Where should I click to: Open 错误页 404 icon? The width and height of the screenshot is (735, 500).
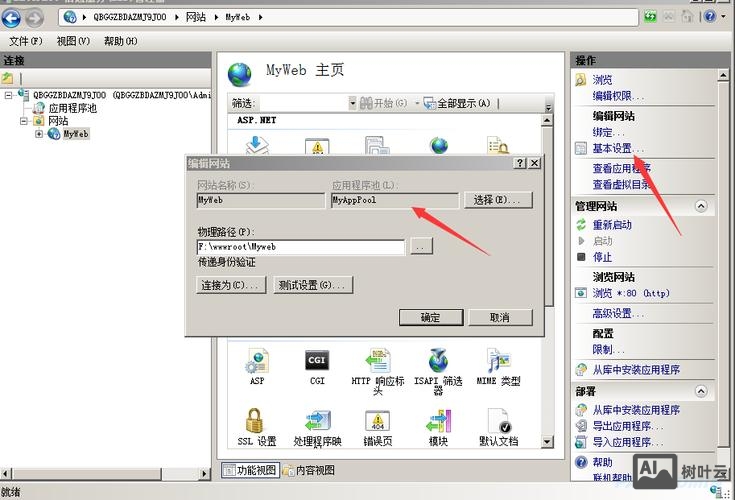(378, 420)
